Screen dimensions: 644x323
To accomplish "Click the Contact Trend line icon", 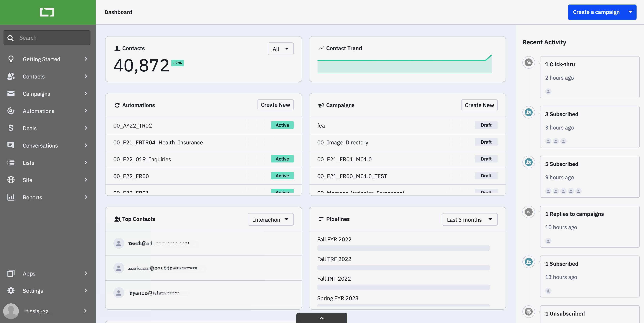I will (x=321, y=48).
